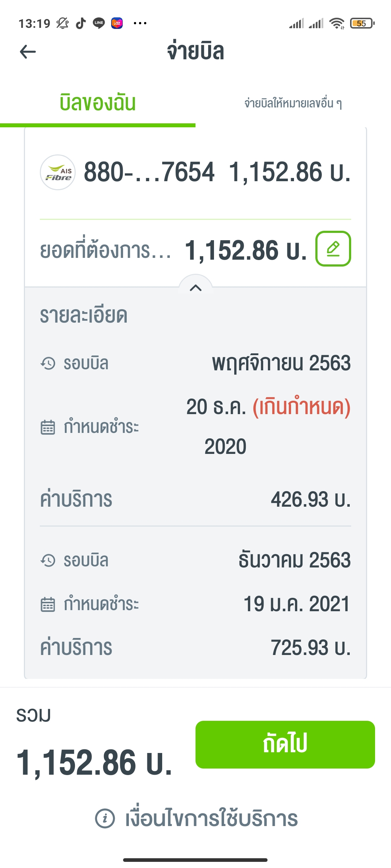Collapse bill details with the chevron
This screenshot has height=868, width=391.
pos(195,288)
